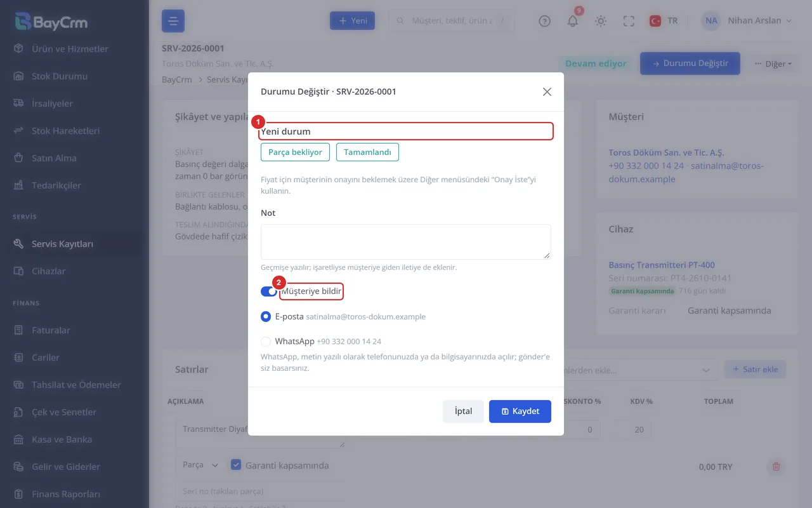Choose the Tamamlandı status
The height and width of the screenshot is (508, 812).
point(367,152)
